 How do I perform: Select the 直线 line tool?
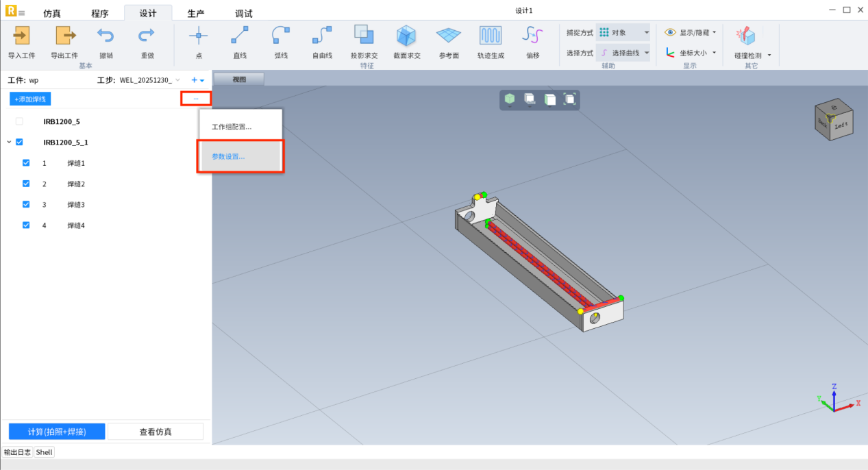pos(240,36)
